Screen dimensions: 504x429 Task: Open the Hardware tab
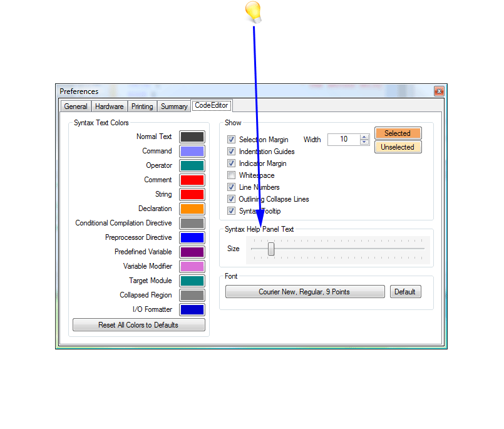pos(109,106)
